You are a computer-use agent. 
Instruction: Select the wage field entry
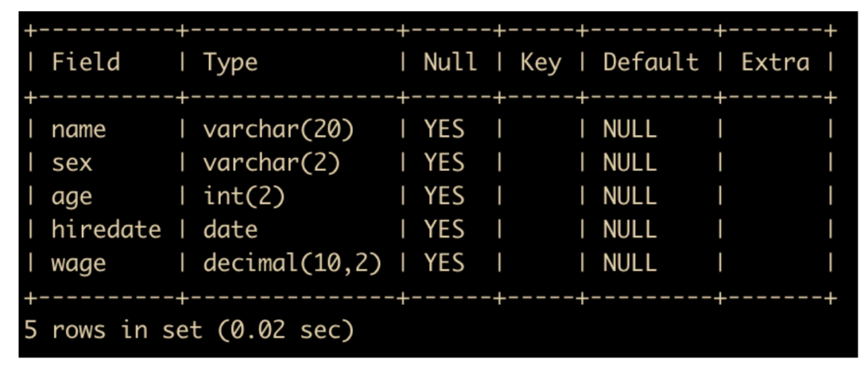pos(79,264)
